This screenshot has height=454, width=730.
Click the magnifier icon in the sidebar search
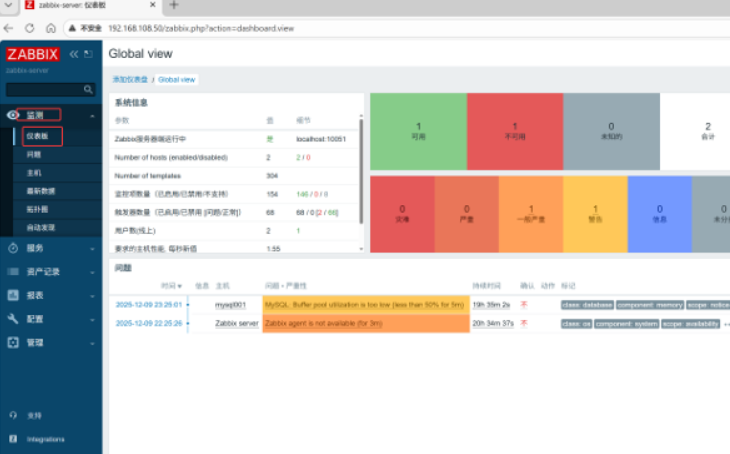pyautogui.click(x=88, y=89)
